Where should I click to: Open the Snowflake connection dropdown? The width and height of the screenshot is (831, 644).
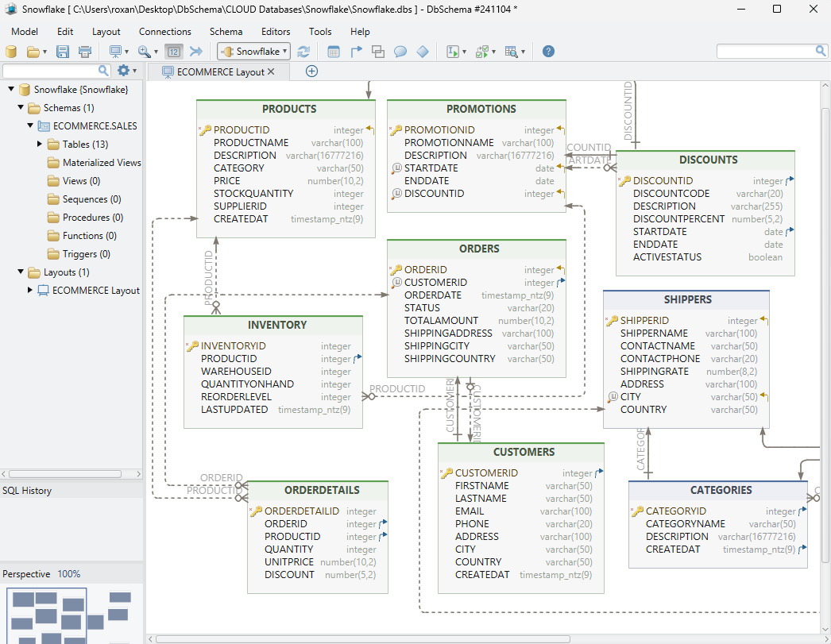[x=284, y=51]
